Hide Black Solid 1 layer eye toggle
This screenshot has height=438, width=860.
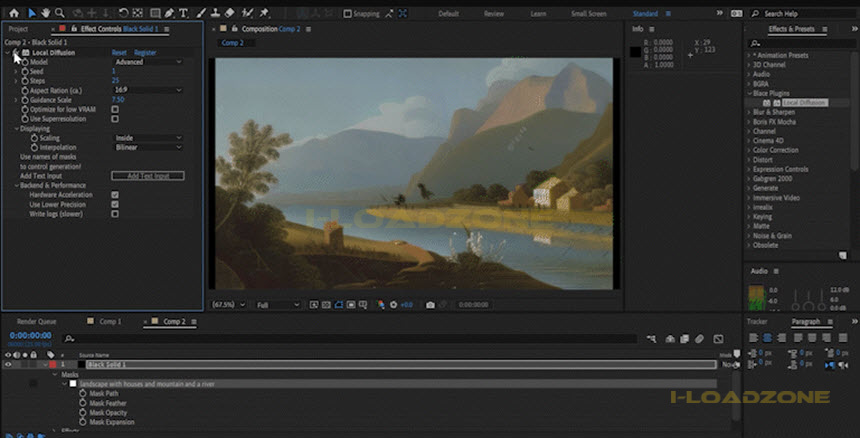8,365
